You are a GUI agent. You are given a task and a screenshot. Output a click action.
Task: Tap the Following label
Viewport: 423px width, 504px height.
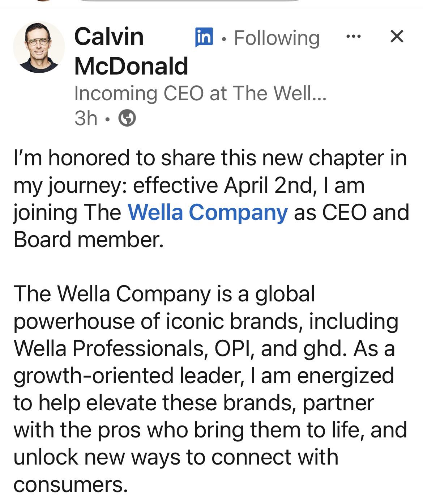pyautogui.click(x=277, y=38)
